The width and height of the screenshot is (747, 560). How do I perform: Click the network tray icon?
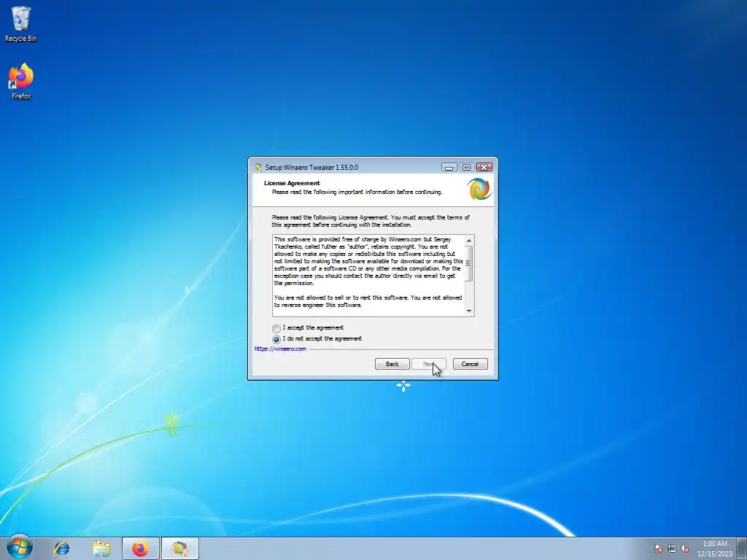point(672,548)
